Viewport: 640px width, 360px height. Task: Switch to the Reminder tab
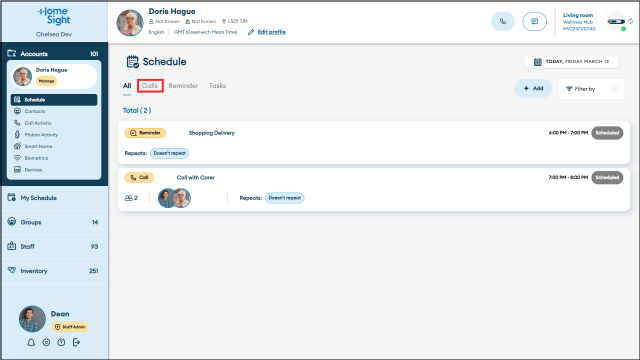[x=183, y=86]
